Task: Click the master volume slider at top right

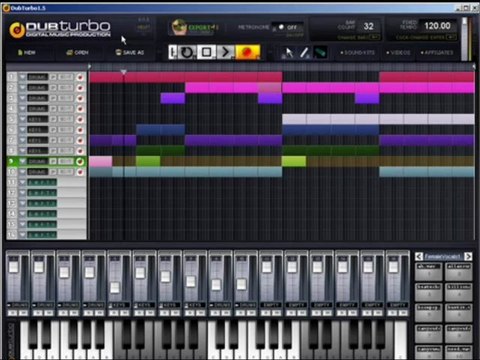Action: pyautogui.click(x=464, y=39)
